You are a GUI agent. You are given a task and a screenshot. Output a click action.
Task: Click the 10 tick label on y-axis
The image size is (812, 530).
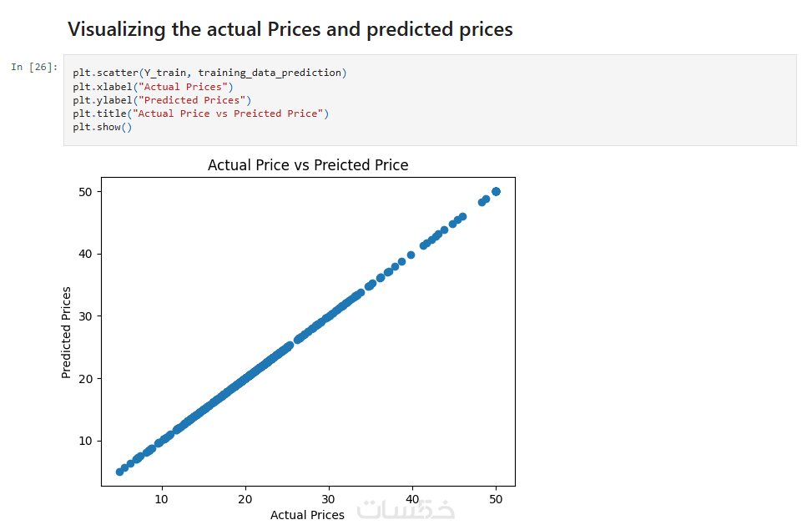click(x=86, y=441)
